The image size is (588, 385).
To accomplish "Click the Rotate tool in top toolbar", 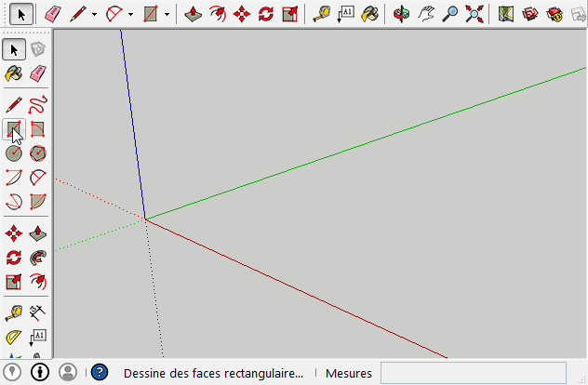I will [x=265, y=14].
